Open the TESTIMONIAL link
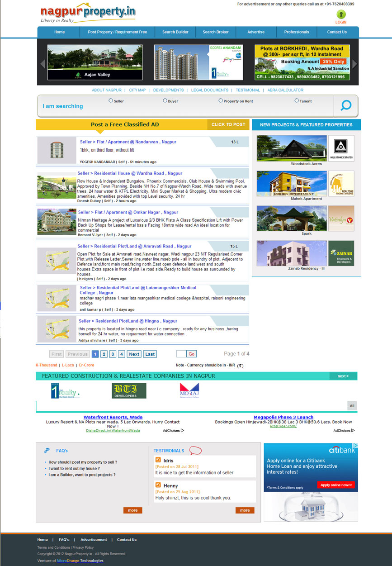 click(248, 90)
